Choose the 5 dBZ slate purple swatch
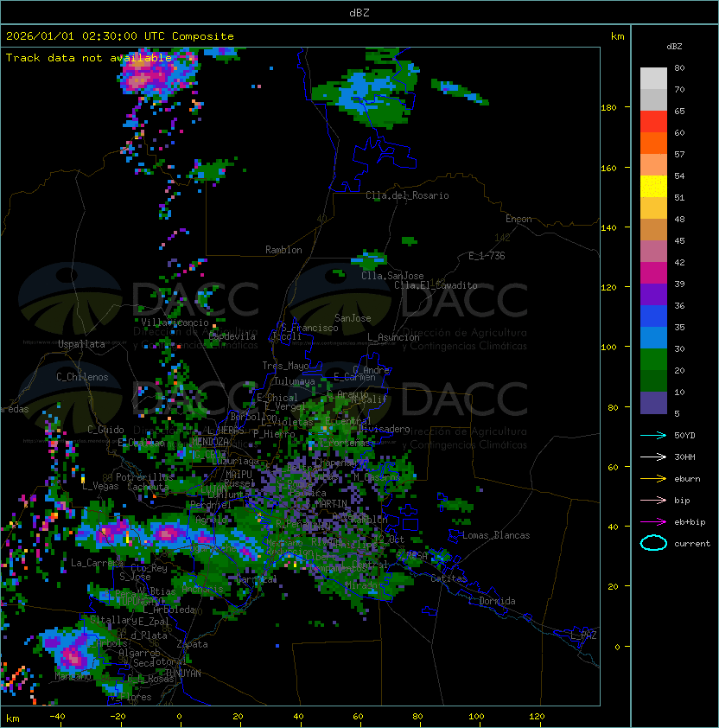 653,403
